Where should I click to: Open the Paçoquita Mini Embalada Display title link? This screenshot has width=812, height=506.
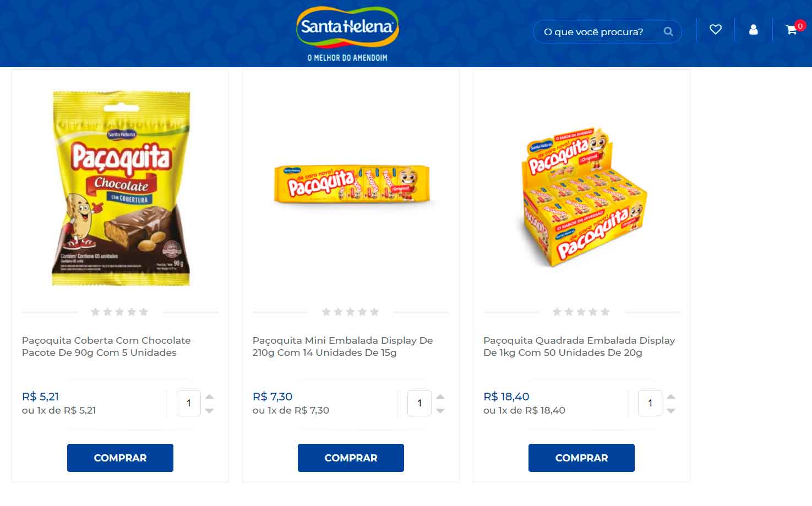tap(342, 346)
